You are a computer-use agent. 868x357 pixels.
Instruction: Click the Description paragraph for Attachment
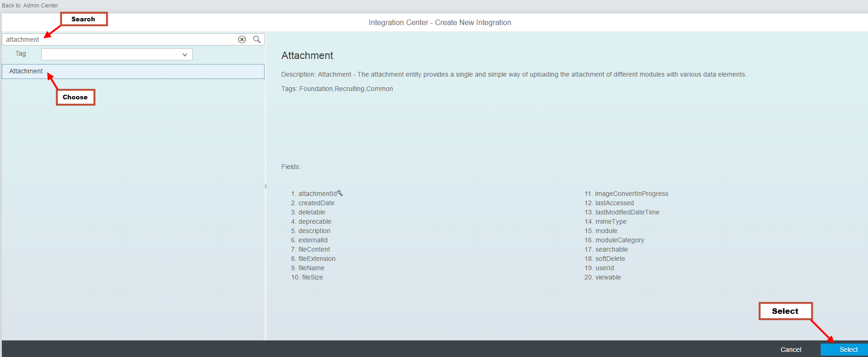pyautogui.click(x=514, y=74)
